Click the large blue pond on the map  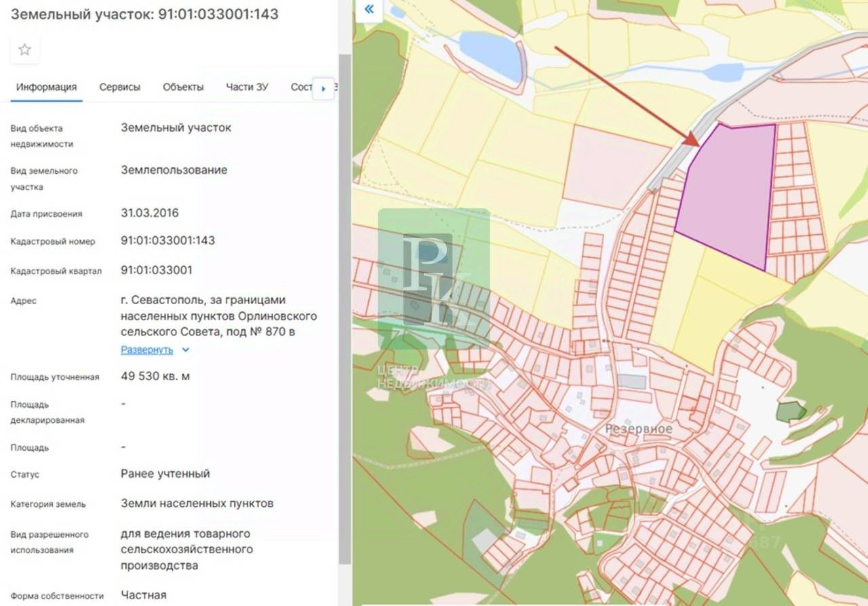[x=487, y=53]
